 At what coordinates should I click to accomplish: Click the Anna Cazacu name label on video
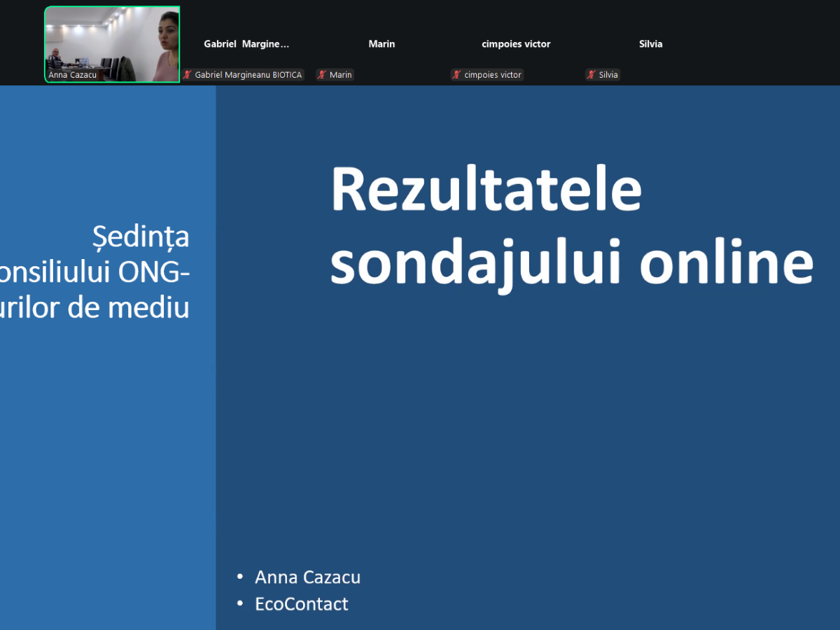73,75
